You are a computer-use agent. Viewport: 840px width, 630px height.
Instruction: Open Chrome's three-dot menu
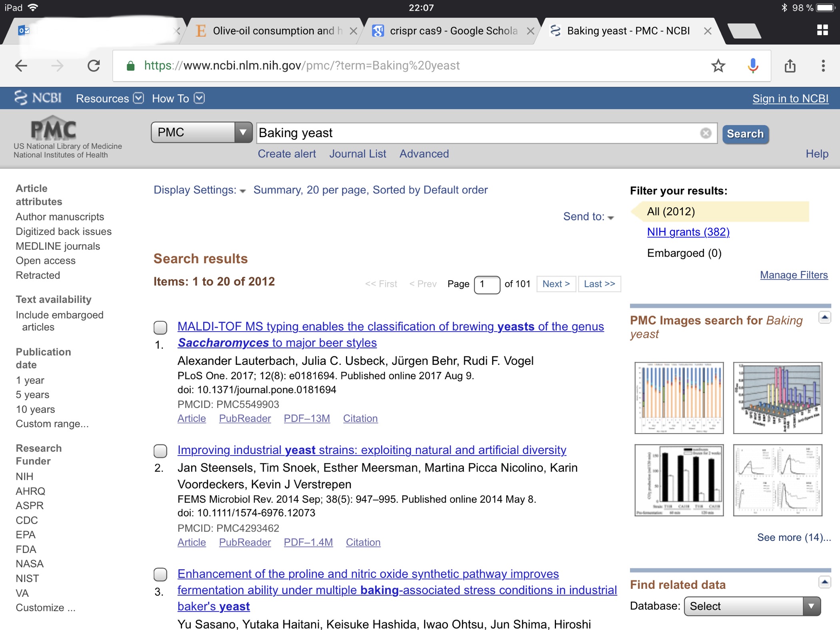(x=823, y=66)
